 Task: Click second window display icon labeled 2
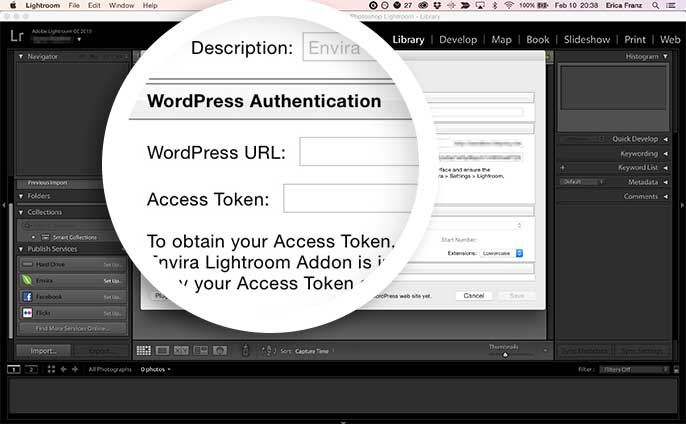click(x=31, y=369)
